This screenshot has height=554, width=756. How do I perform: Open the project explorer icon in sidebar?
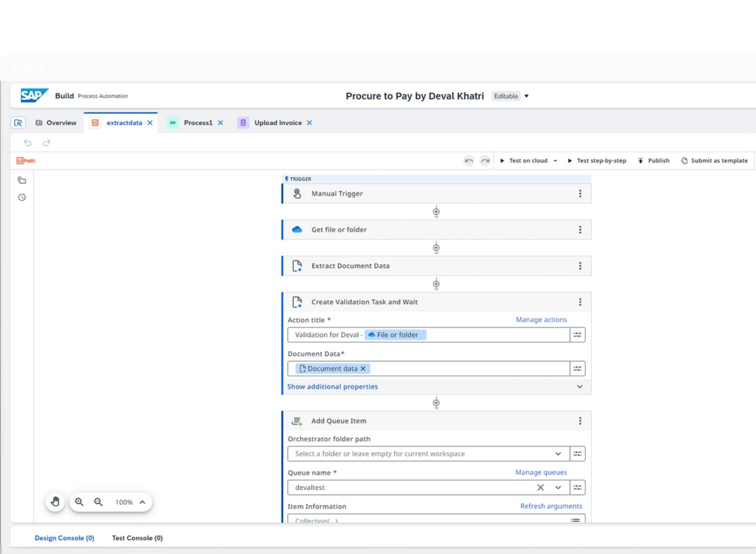(x=22, y=180)
